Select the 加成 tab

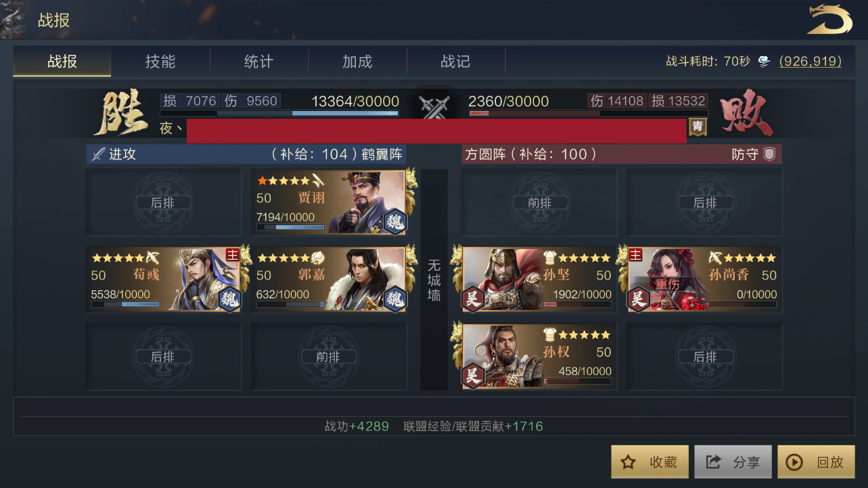[357, 62]
